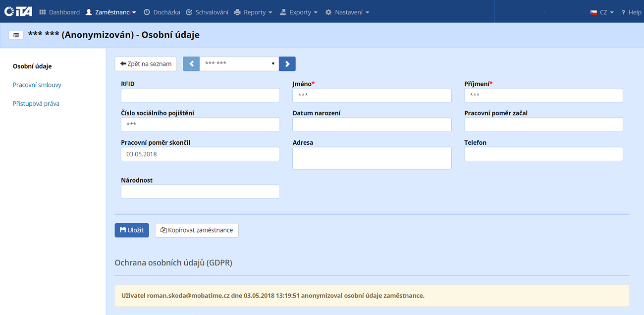Go to previous employee with left arrow
This screenshot has height=315, width=644.
click(x=191, y=64)
